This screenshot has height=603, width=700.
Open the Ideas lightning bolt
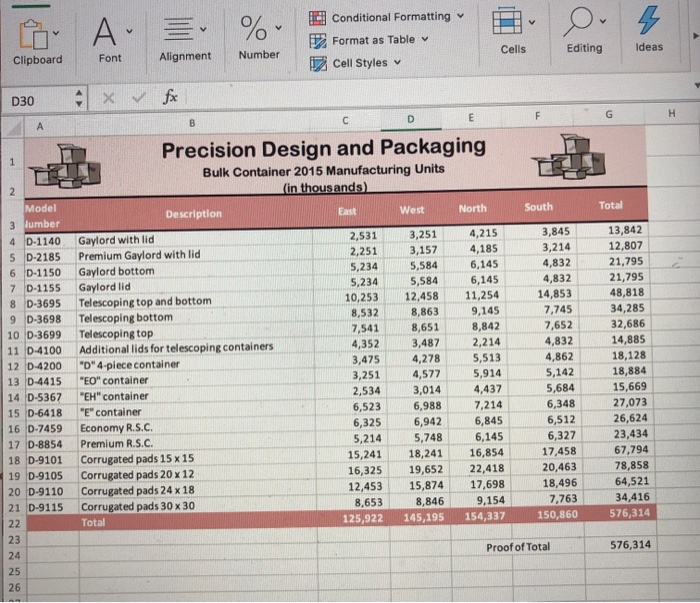(x=648, y=20)
